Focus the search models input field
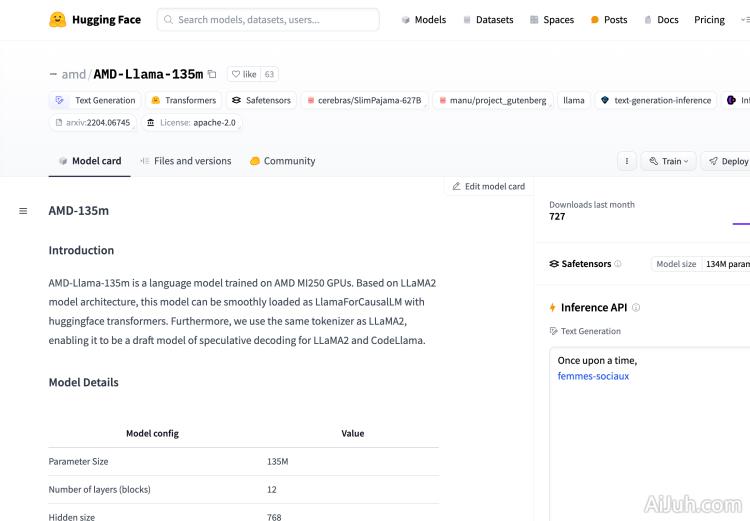The image size is (750, 521). pos(268,20)
